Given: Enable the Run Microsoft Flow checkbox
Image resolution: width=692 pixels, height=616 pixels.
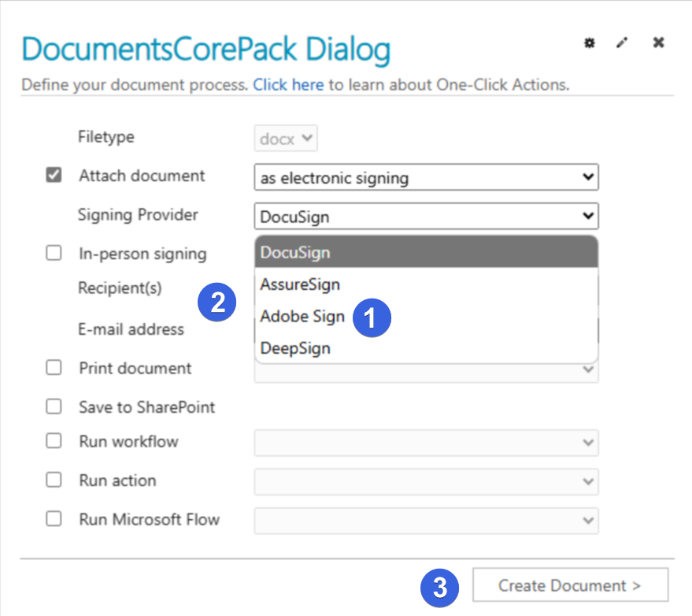Looking at the screenshot, I should [x=54, y=518].
